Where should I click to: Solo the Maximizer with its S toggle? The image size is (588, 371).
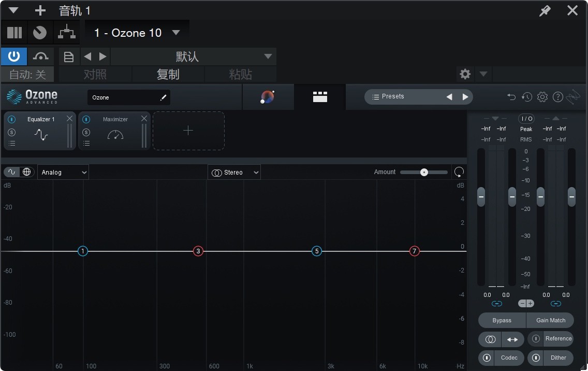[86, 132]
